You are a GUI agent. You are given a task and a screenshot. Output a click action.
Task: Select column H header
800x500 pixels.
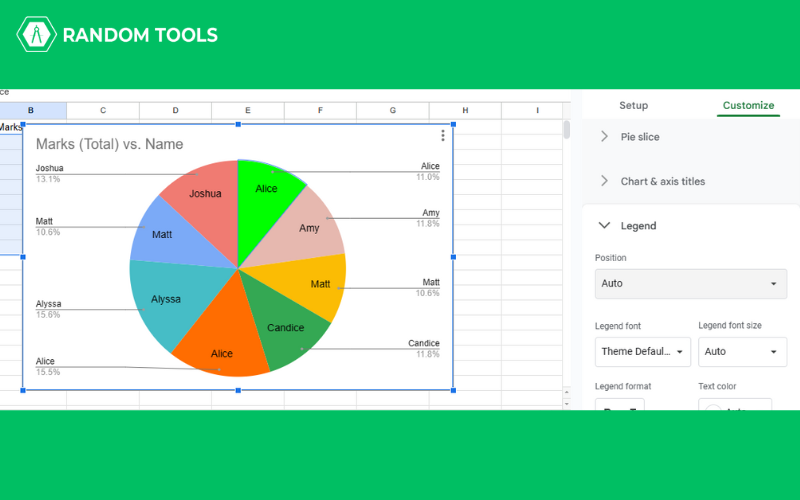465,110
